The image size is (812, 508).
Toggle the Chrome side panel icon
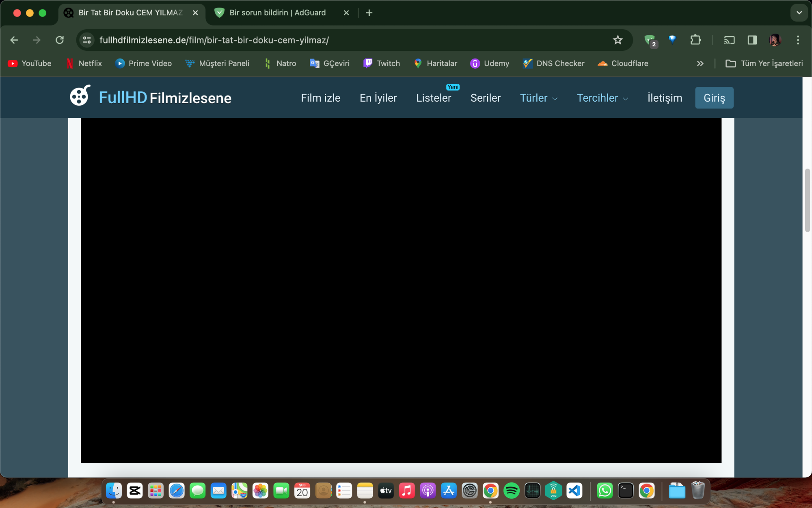pyautogui.click(x=752, y=40)
